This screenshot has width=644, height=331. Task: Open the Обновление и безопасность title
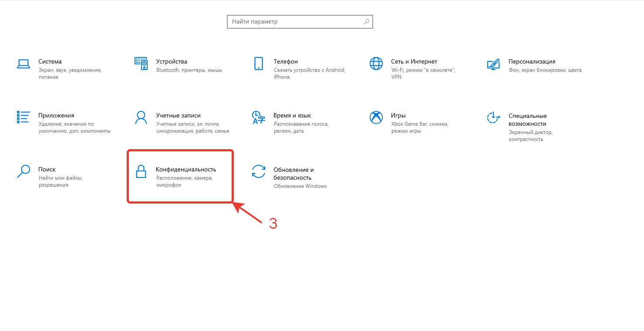click(293, 174)
